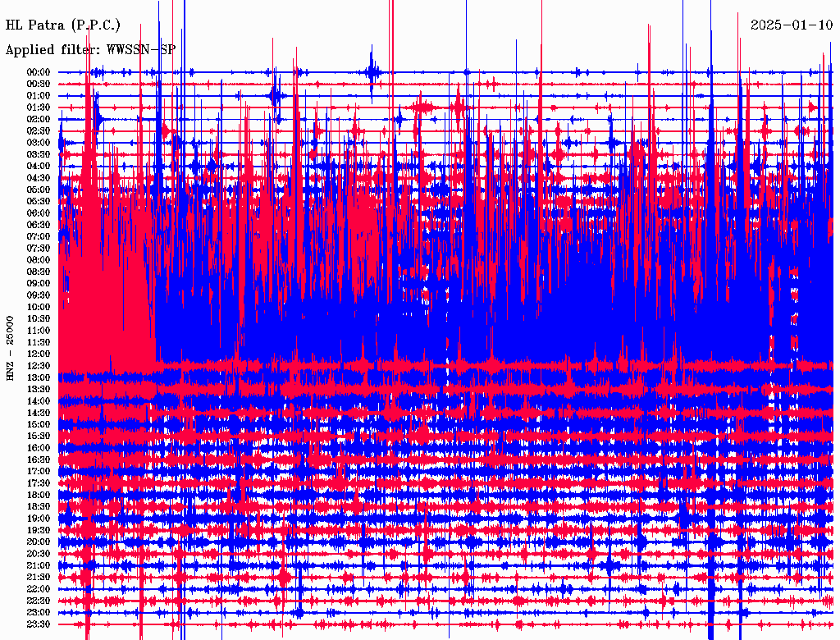Select the 06:00 time label
This screenshot has height=640, width=840.
39,213
